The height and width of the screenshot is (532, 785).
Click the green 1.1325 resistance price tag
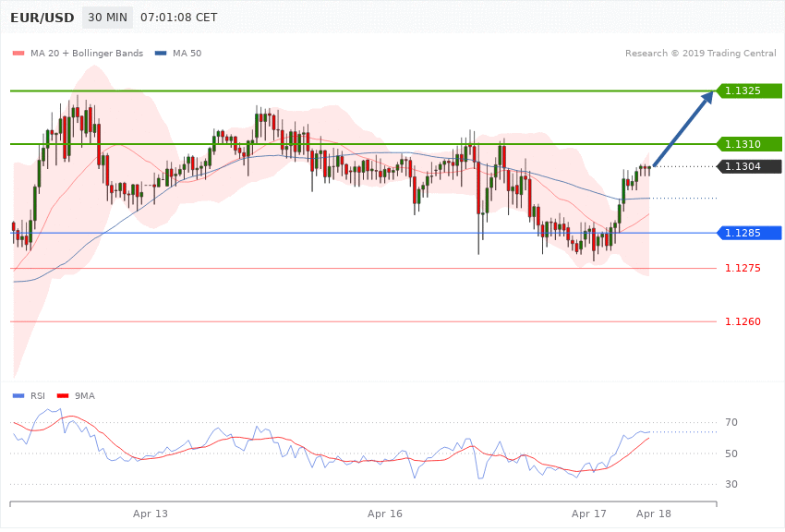748,91
